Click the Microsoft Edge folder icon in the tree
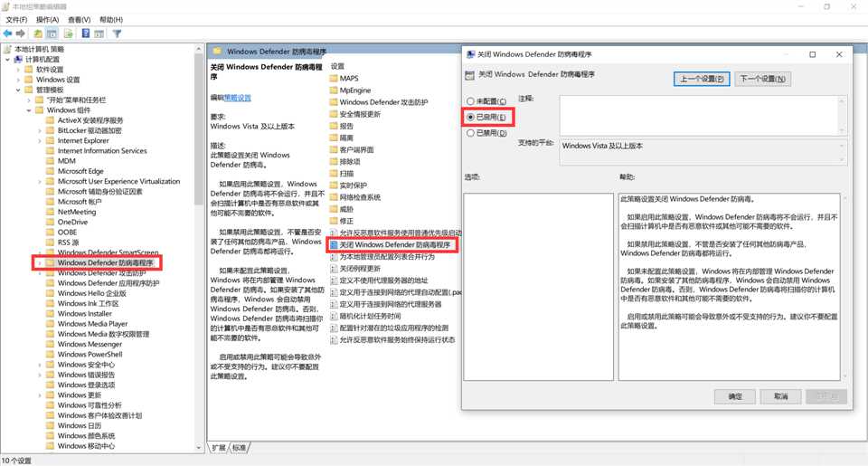 [50, 171]
